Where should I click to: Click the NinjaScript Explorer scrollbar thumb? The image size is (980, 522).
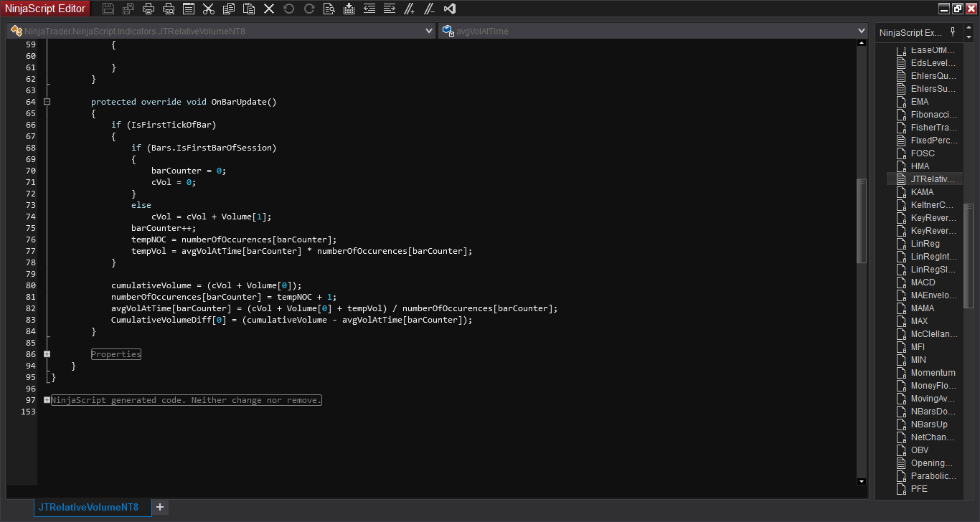click(968, 255)
